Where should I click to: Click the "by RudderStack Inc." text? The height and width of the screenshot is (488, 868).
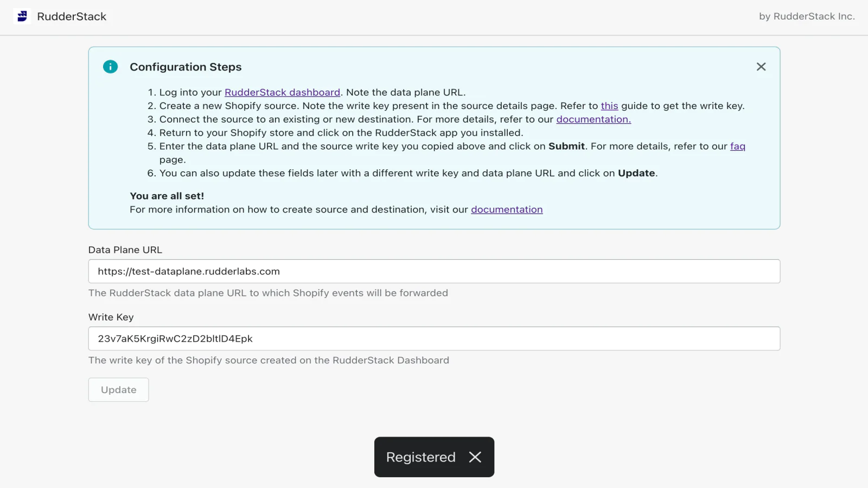click(x=807, y=16)
